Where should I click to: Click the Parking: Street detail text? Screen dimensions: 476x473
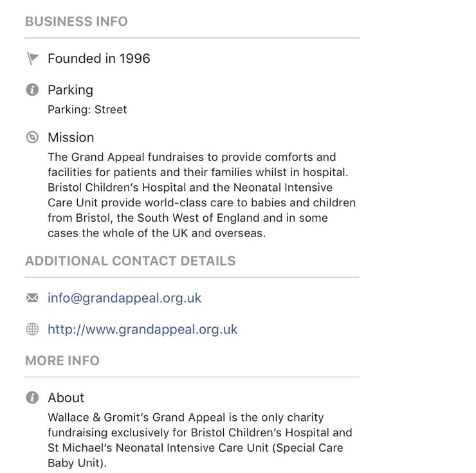tap(87, 109)
